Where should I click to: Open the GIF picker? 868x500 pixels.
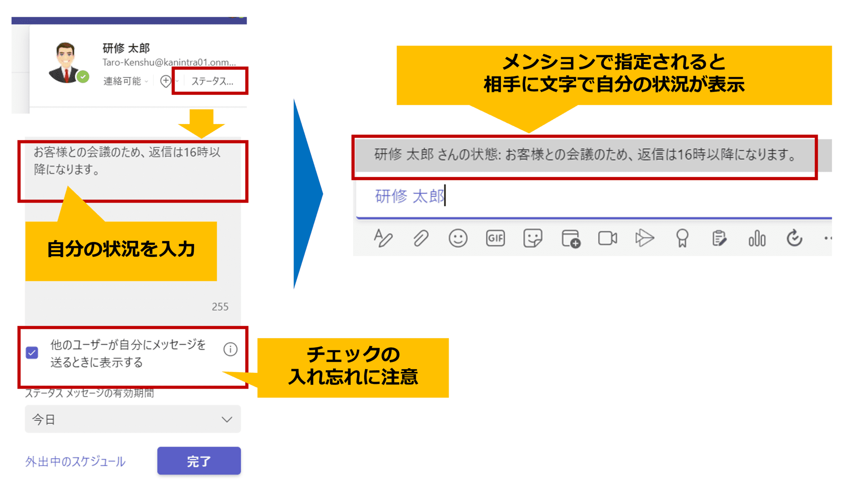[495, 238]
